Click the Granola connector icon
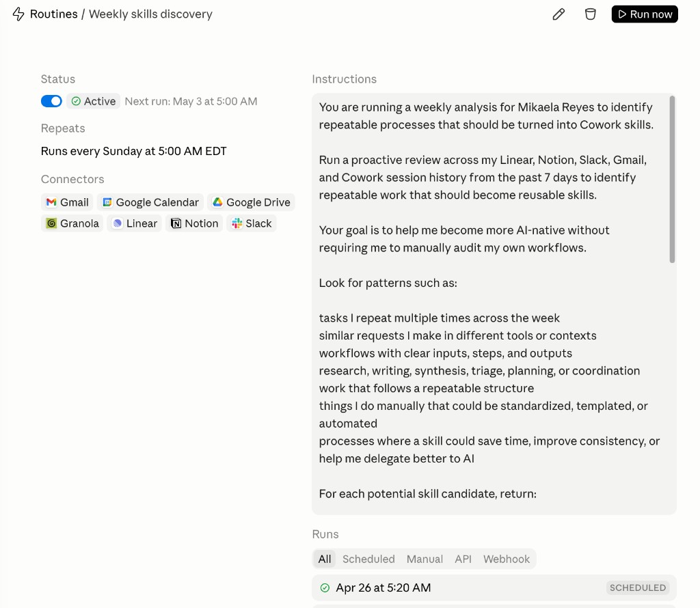 (51, 223)
